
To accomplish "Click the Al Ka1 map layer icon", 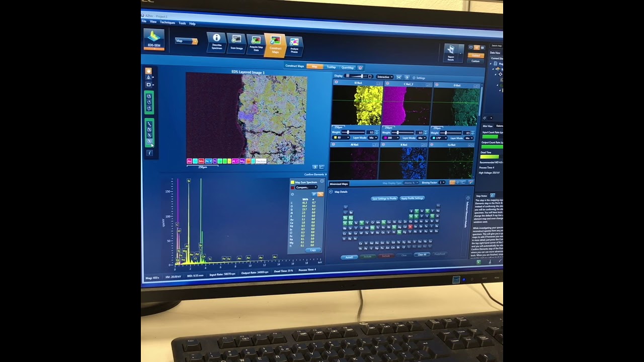I will pyautogui.click(x=334, y=144).
